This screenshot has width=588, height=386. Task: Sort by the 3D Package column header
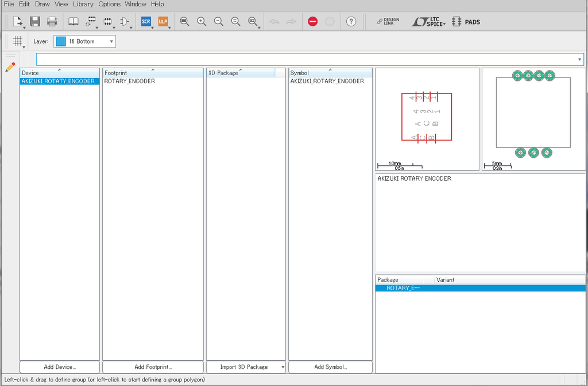click(241, 73)
